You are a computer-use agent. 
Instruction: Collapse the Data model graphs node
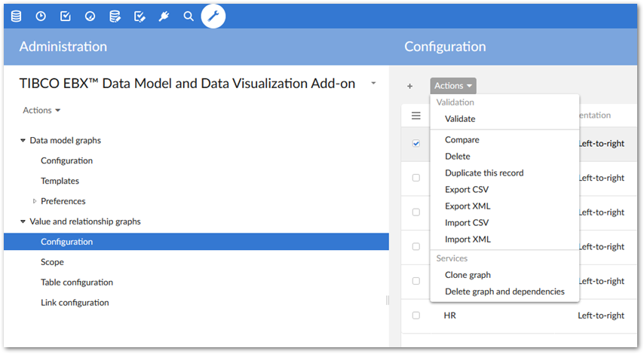(x=23, y=140)
